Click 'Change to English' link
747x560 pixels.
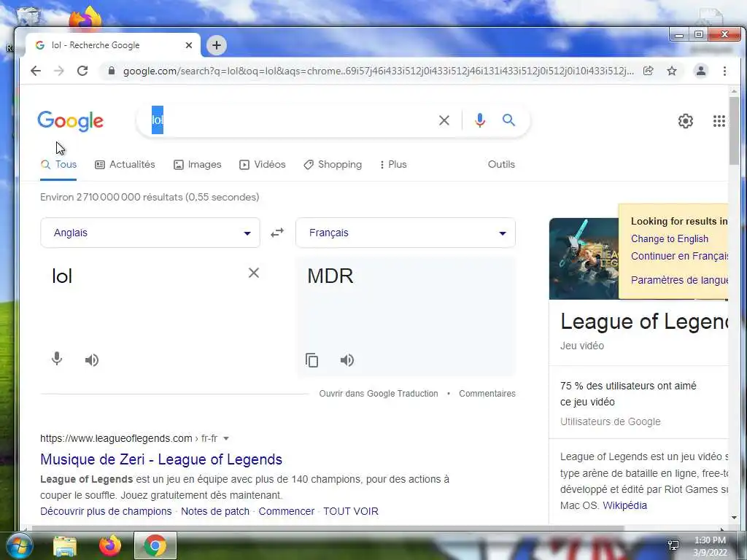[x=670, y=239]
